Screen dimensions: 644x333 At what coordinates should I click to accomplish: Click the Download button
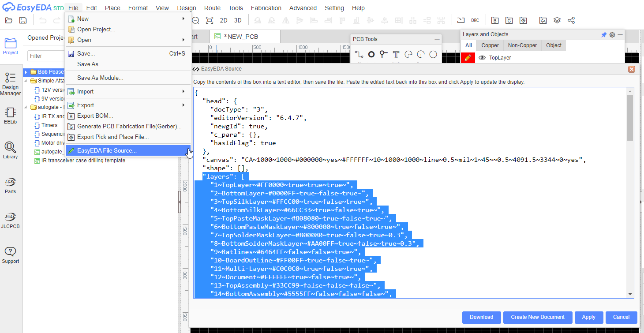point(481,317)
